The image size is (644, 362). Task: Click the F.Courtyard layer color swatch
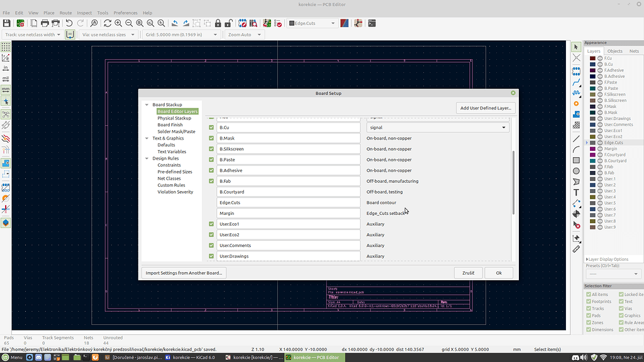pos(592,155)
